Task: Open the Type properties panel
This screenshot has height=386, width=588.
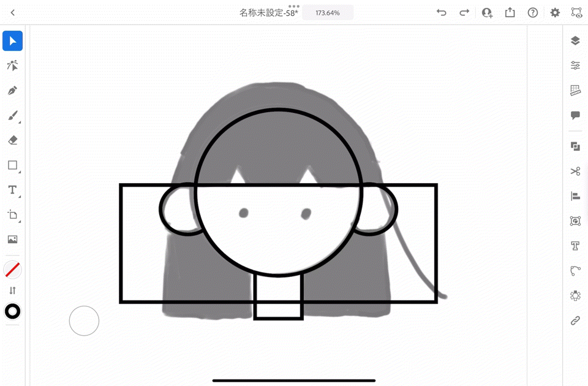Action: (575, 246)
